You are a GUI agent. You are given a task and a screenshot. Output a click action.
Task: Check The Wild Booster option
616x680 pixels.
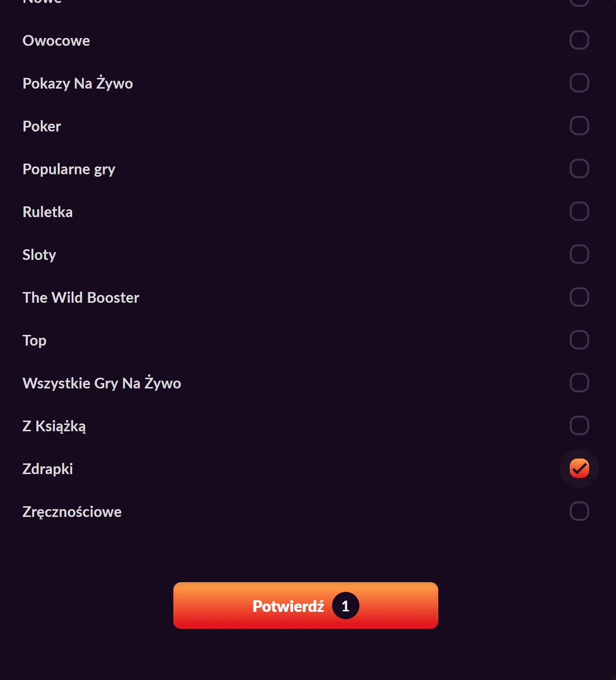click(x=579, y=297)
